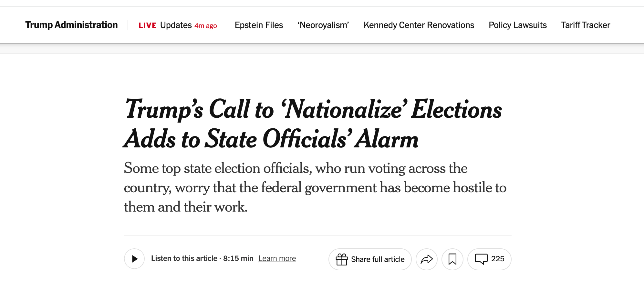Viewport: 644px width, 289px height.
Task: Go to Epstein Files topic
Action: (x=259, y=25)
